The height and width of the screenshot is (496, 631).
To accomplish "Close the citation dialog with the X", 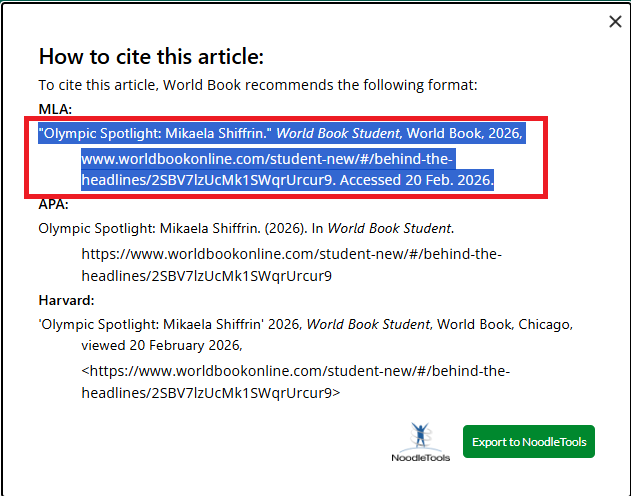I will [x=615, y=22].
